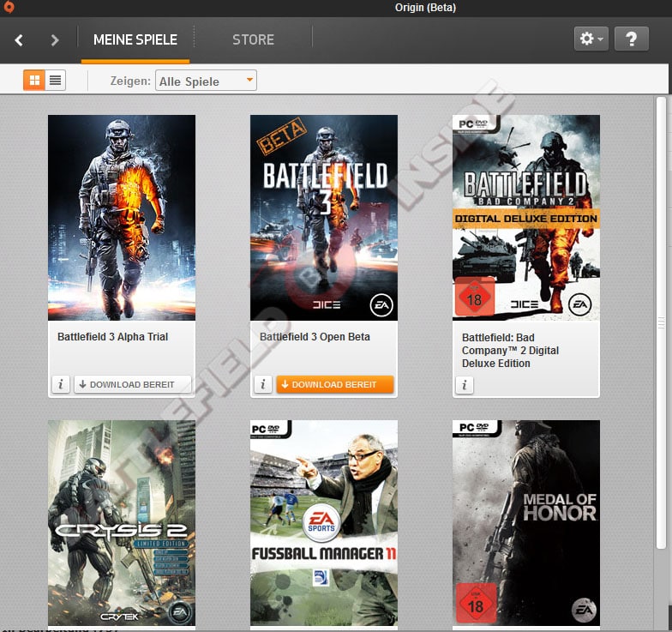Open the settings gear dropdown

click(x=591, y=39)
